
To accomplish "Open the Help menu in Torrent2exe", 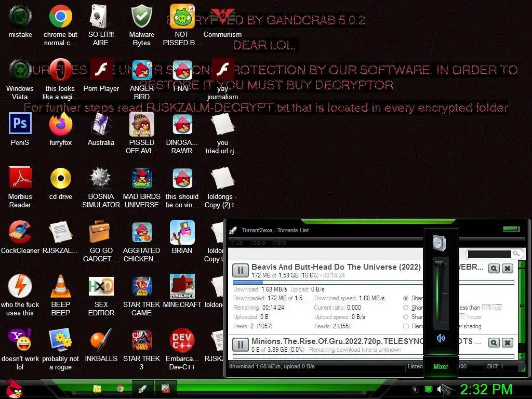I will (x=279, y=243).
